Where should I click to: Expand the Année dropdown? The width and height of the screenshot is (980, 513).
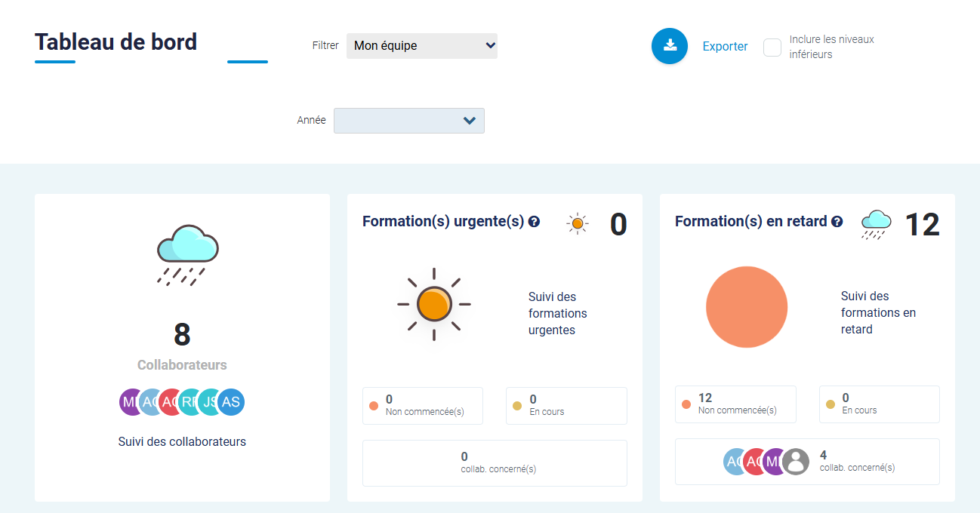pos(408,121)
